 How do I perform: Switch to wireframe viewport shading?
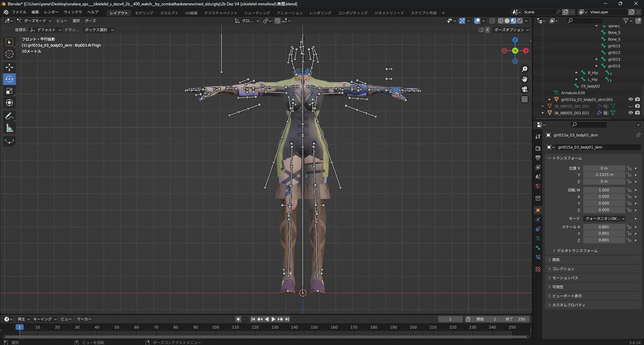coord(500,21)
